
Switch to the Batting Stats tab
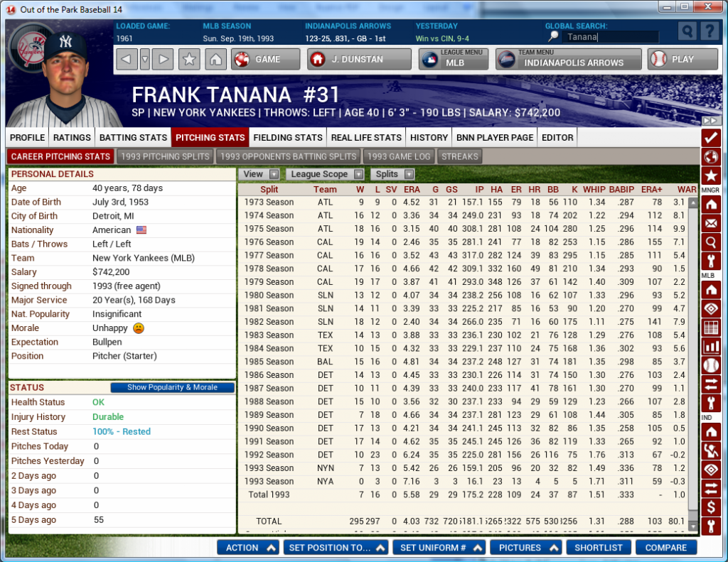pos(133,137)
